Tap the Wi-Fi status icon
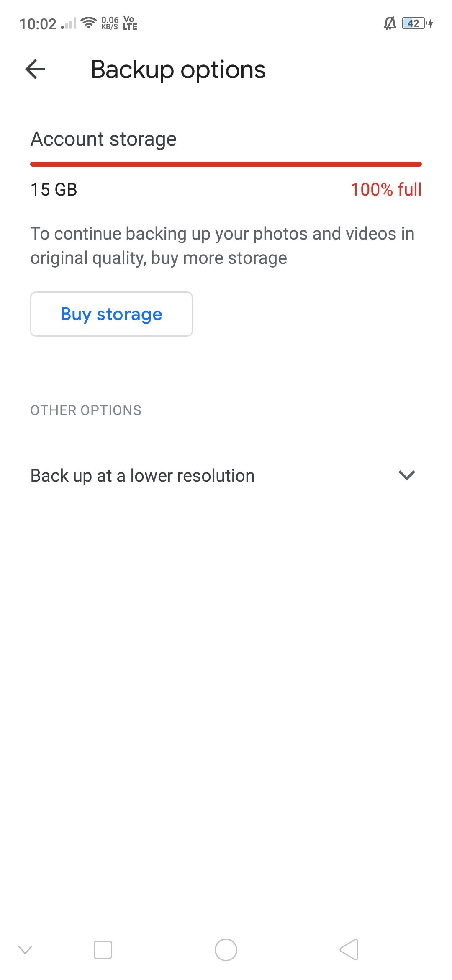This screenshot has height=980, width=452. pos(88,23)
